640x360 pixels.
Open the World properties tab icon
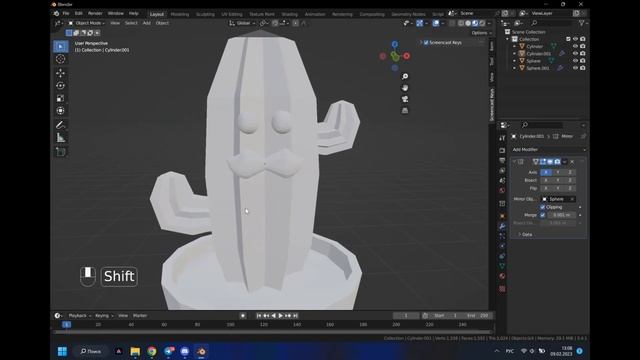[502, 190]
